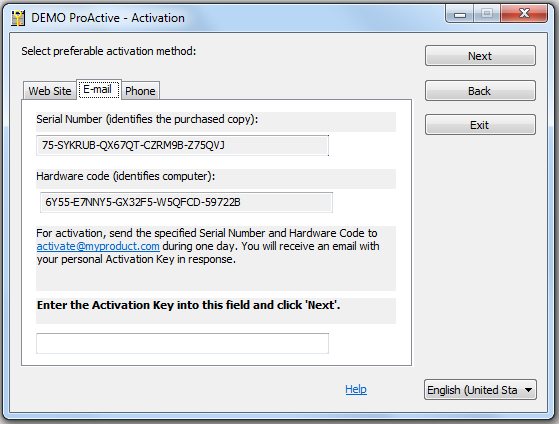559x424 pixels.
Task: Open the activate@myproduct.com email link
Action: pos(98,246)
